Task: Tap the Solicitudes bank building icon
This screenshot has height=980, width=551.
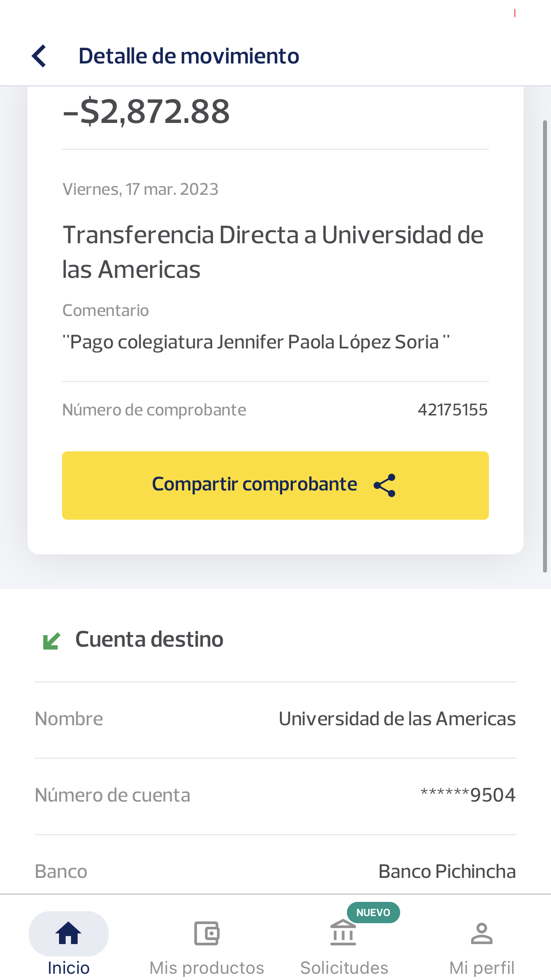Action: tap(343, 933)
